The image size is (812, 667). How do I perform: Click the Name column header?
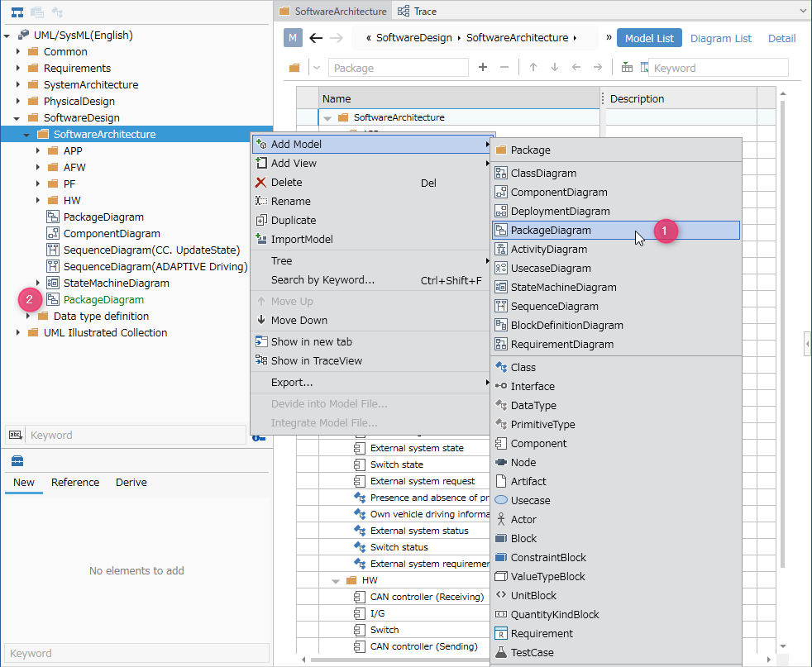tap(459, 98)
